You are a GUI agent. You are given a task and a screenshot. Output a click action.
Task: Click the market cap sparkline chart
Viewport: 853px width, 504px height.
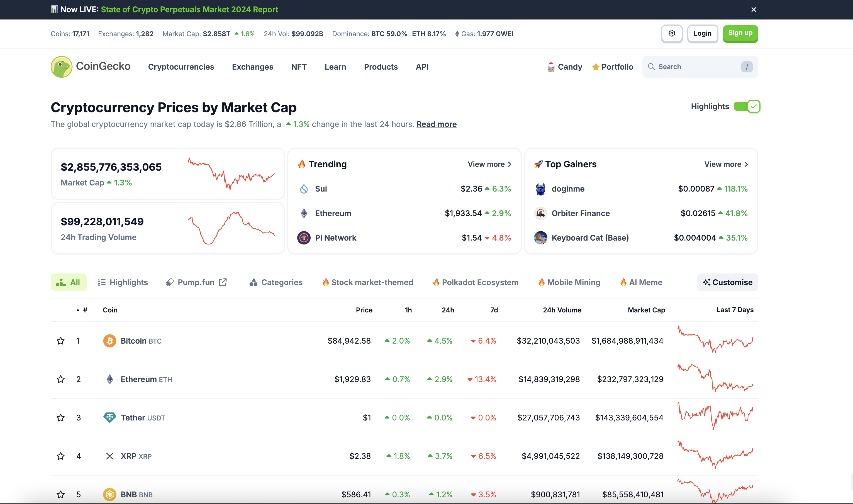[231, 173]
